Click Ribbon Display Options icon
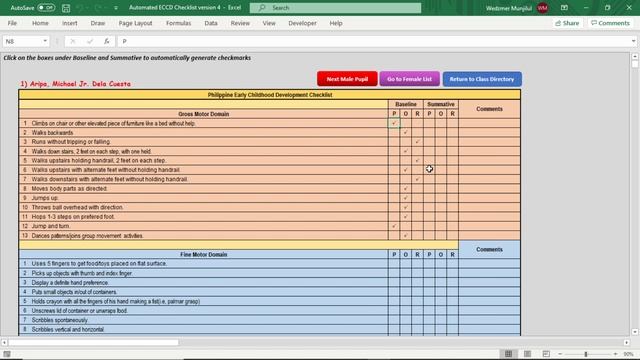Viewport: 640px width, 360px height. tap(564, 8)
